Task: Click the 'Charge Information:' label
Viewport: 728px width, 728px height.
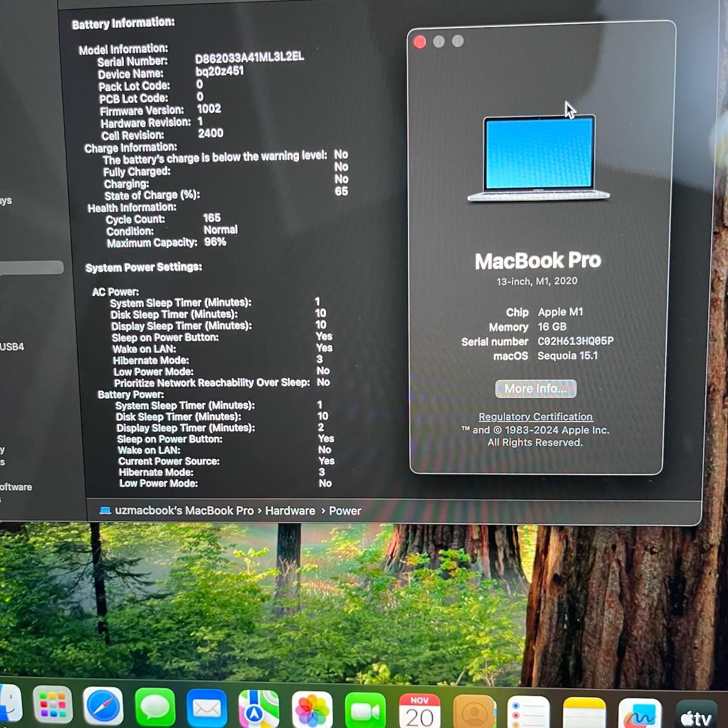Action: 131,148
